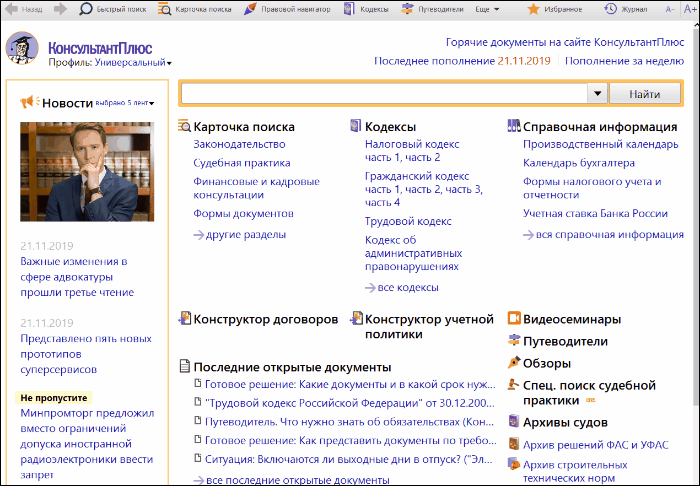700x486 pixels.
Task: Decrease font size with A- icon
Action: coord(670,9)
